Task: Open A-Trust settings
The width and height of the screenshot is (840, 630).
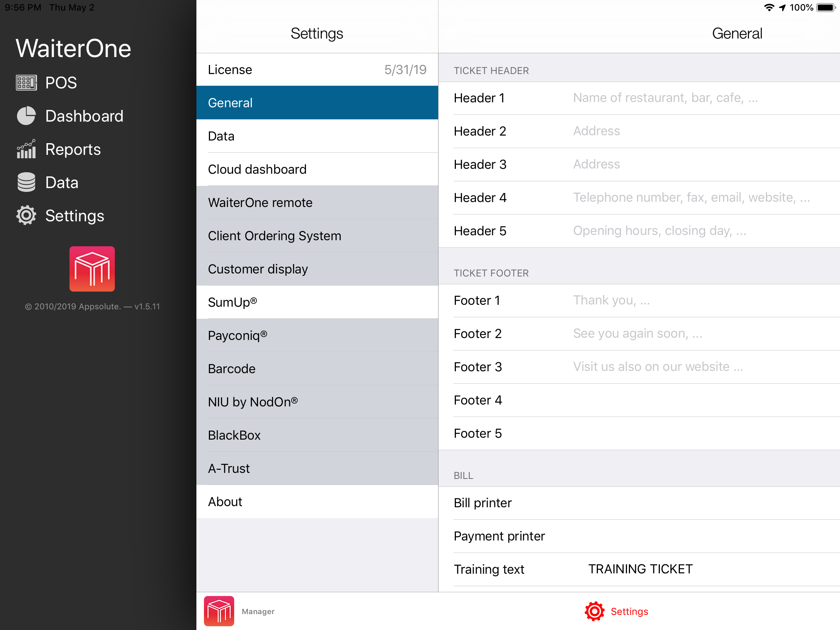Action: [317, 469]
